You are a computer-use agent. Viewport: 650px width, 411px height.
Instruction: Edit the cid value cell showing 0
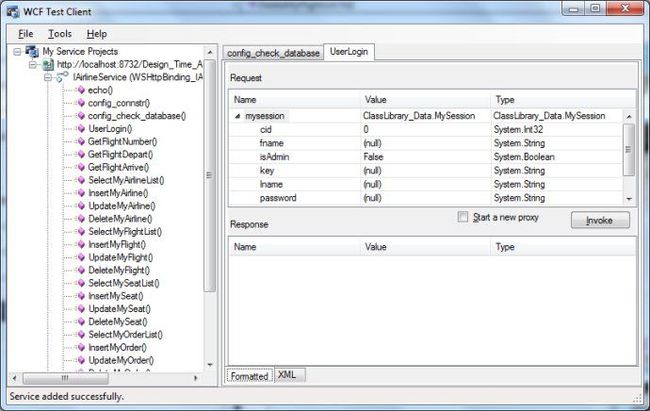425,129
